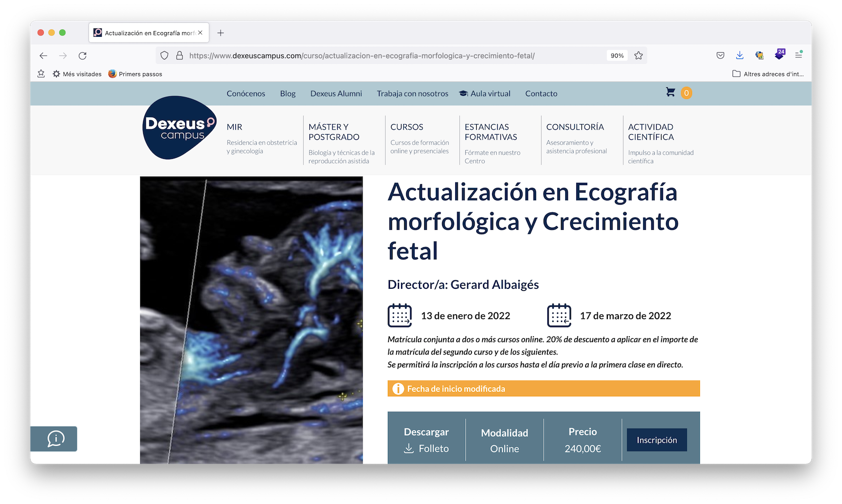
Task: Open the Firefox downloads panel
Action: tap(739, 56)
